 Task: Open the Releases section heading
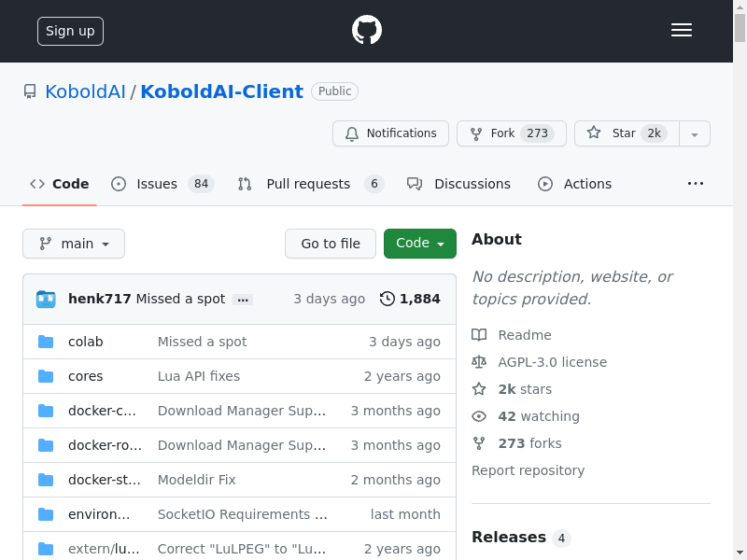508,538
